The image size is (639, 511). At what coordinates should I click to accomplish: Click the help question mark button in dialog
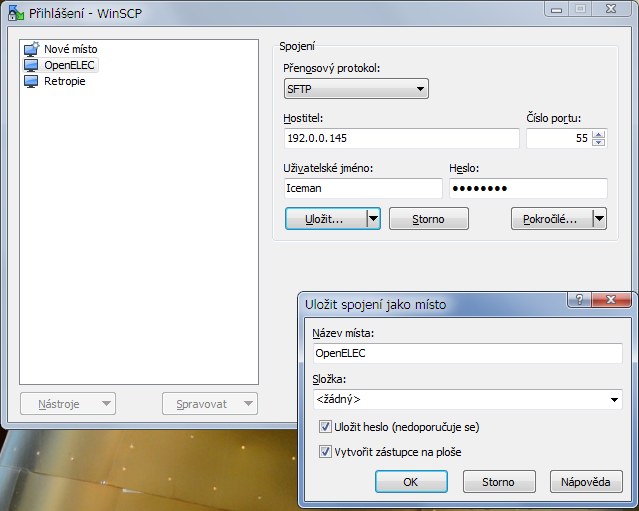pyautogui.click(x=578, y=300)
